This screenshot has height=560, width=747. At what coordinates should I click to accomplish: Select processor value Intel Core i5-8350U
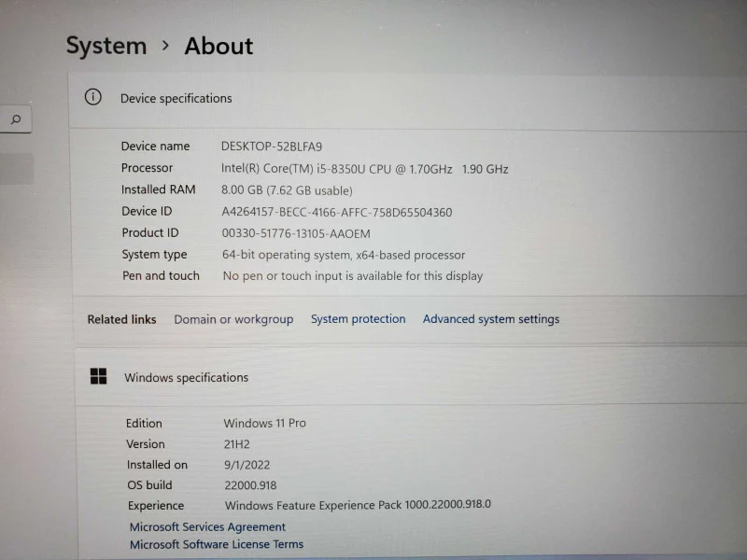point(364,169)
